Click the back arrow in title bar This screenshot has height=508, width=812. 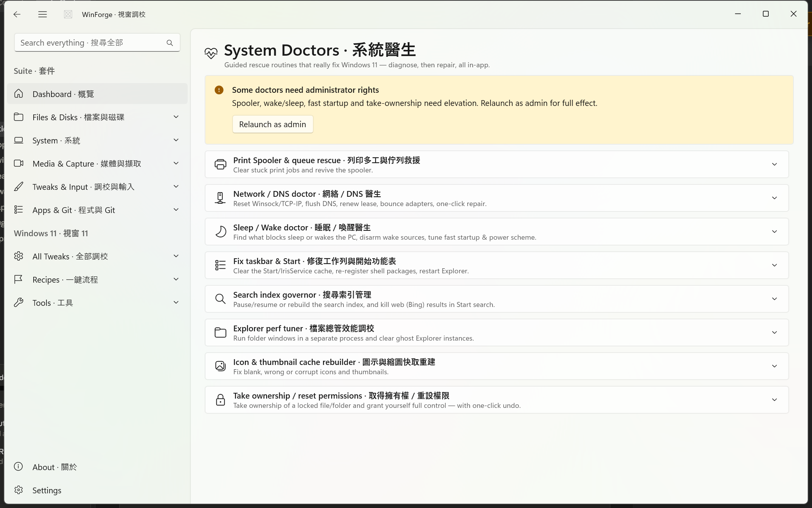[x=17, y=14]
